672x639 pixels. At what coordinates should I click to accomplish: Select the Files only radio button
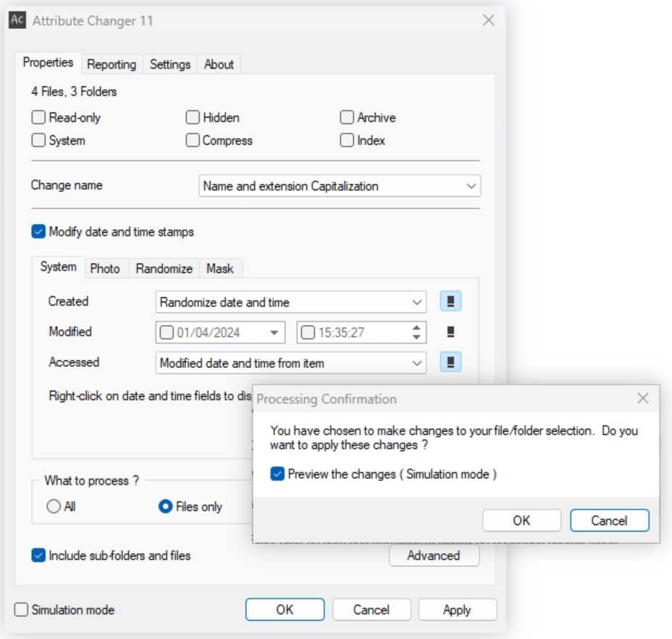pos(165,506)
